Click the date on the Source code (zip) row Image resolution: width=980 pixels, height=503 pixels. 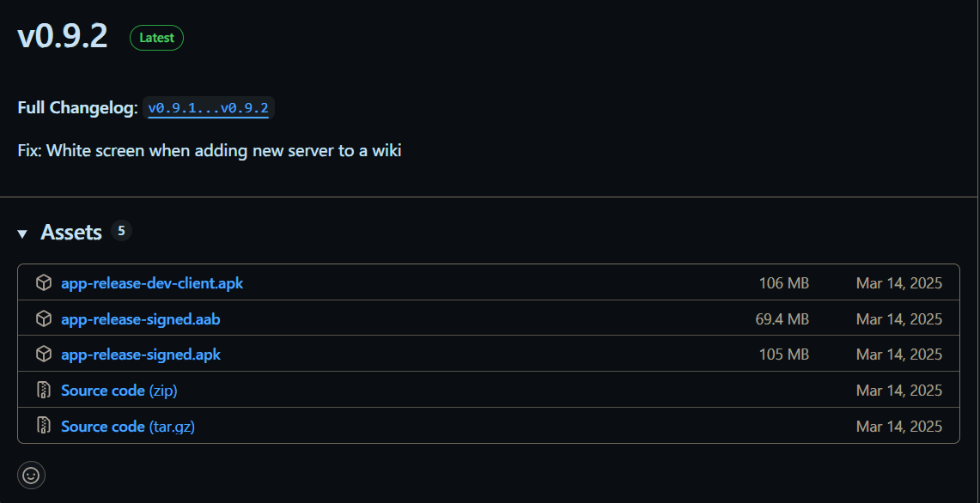(898, 391)
